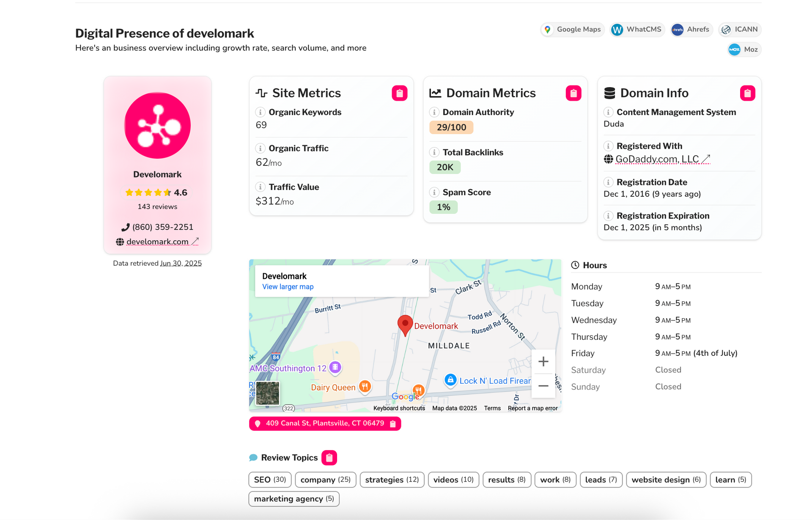
Task: Show info for Content Management System
Action: 608,112
